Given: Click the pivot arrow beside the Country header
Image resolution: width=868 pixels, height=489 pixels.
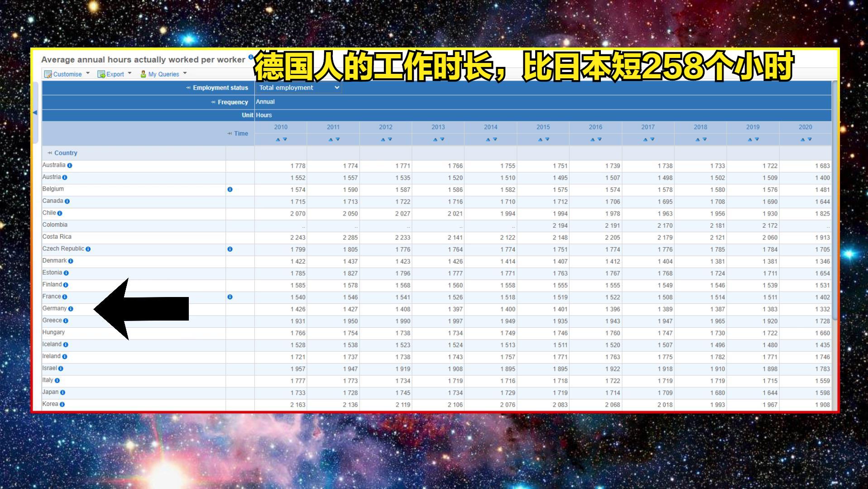Looking at the screenshot, I should (50, 153).
